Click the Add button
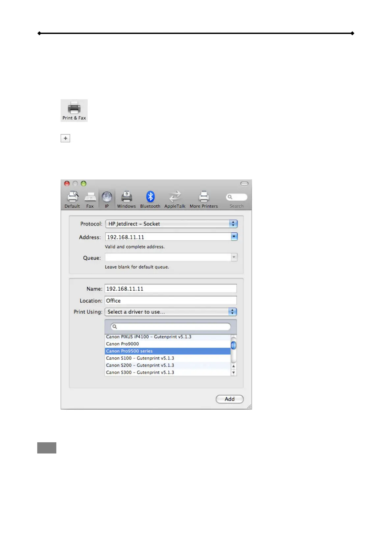This screenshot has width=392, height=555. 230,399
